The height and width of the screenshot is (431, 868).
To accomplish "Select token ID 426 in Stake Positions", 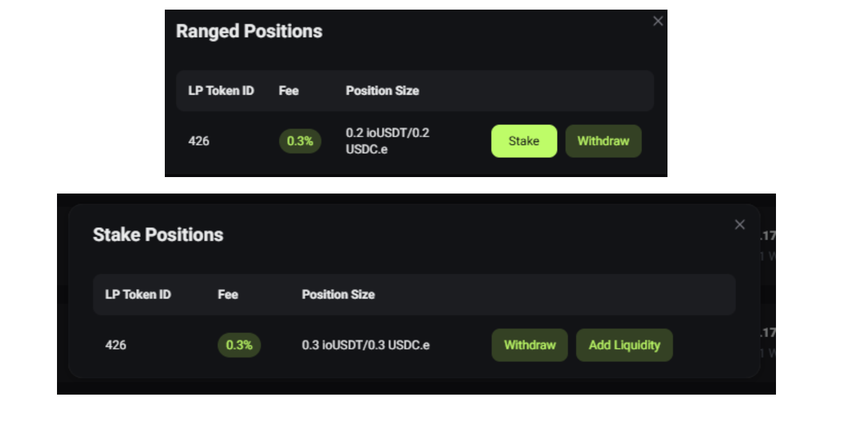I will pos(116,345).
